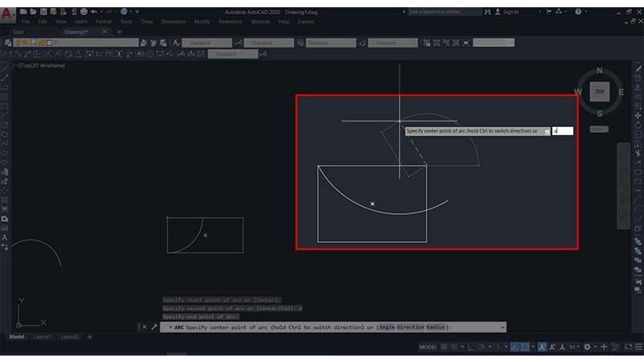Click the ViewCube N compass direction
This screenshot has height=362, width=644.
[600, 71]
